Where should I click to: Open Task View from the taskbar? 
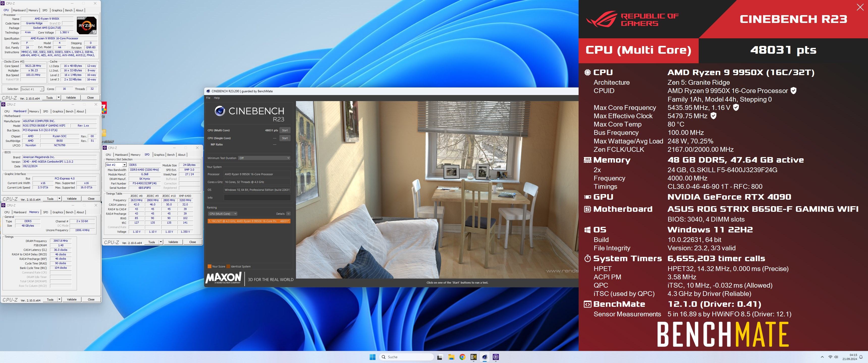tap(440, 357)
